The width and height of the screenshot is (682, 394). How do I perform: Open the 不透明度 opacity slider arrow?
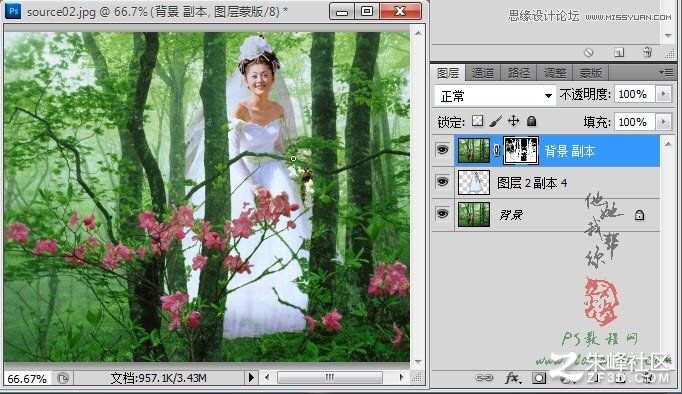pos(664,94)
